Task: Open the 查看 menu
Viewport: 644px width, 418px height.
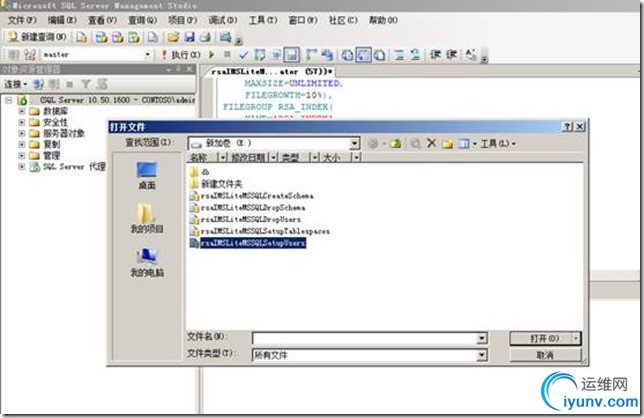Action: coord(102,20)
